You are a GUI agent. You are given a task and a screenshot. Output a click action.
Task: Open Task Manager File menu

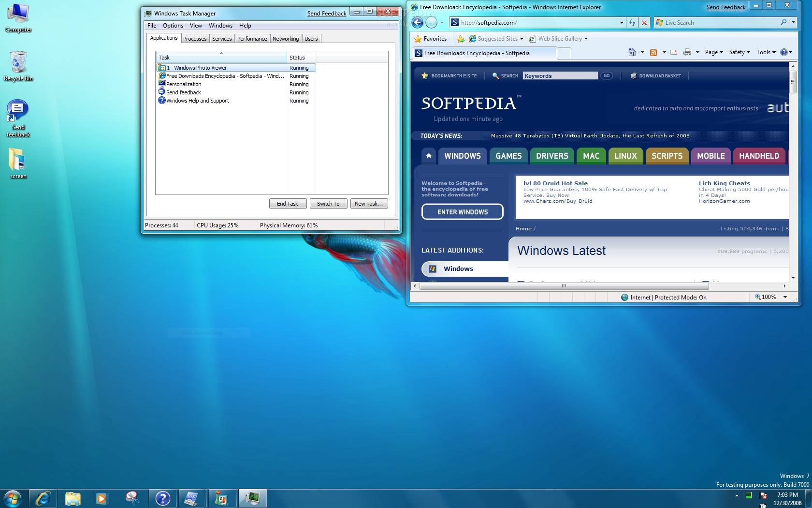point(152,26)
